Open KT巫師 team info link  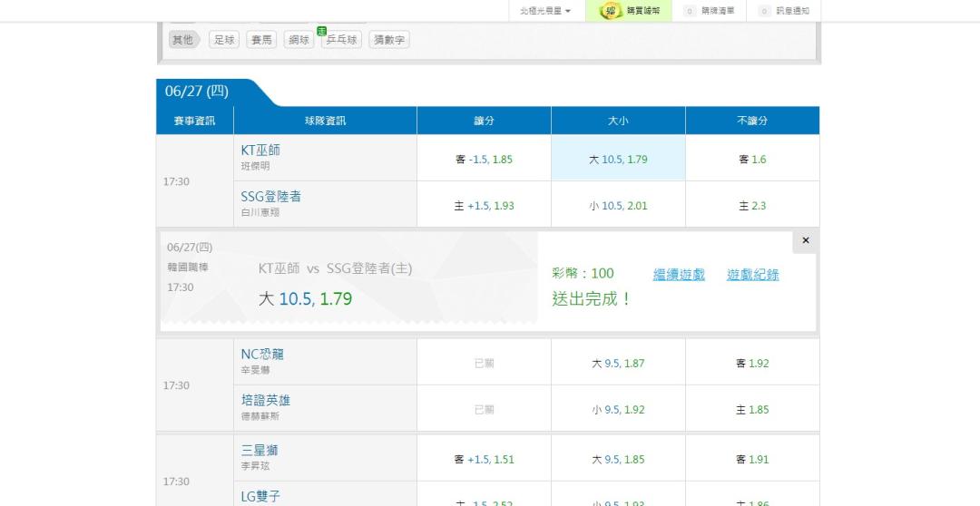[x=260, y=150]
